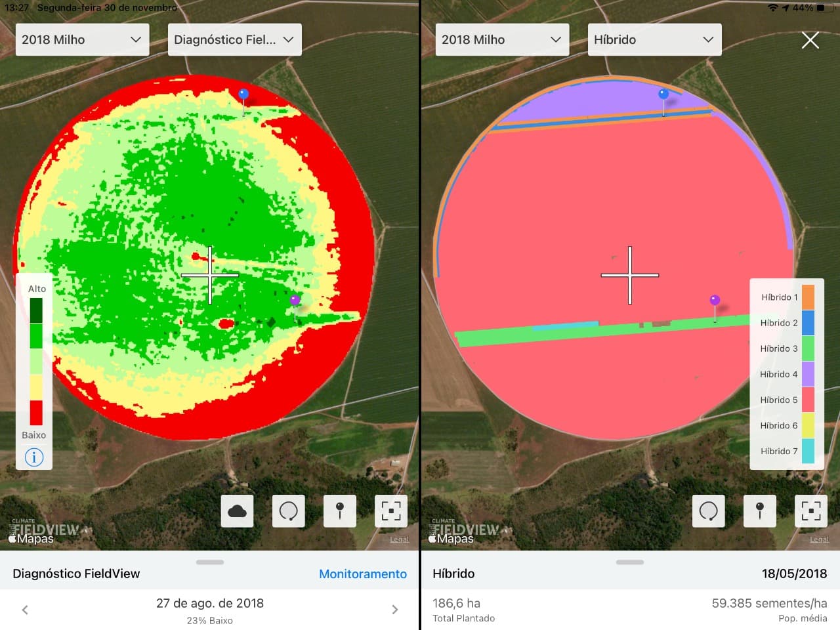Switch to the Monitoramento tab

363,574
